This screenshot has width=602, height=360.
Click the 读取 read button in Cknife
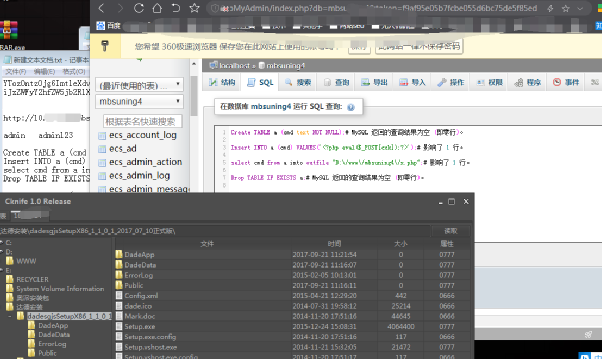[x=451, y=231]
